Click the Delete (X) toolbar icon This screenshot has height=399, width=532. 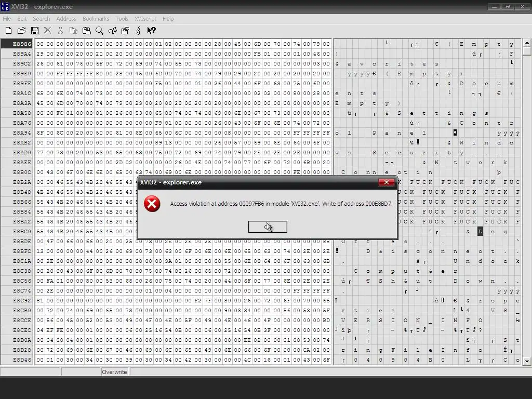pyautogui.click(x=47, y=31)
